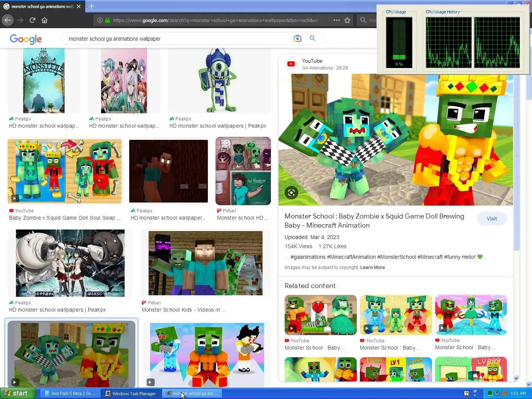The image size is (532, 399).
Task: Open the large Baby Zombie preview image
Action: [x=396, y=140]
